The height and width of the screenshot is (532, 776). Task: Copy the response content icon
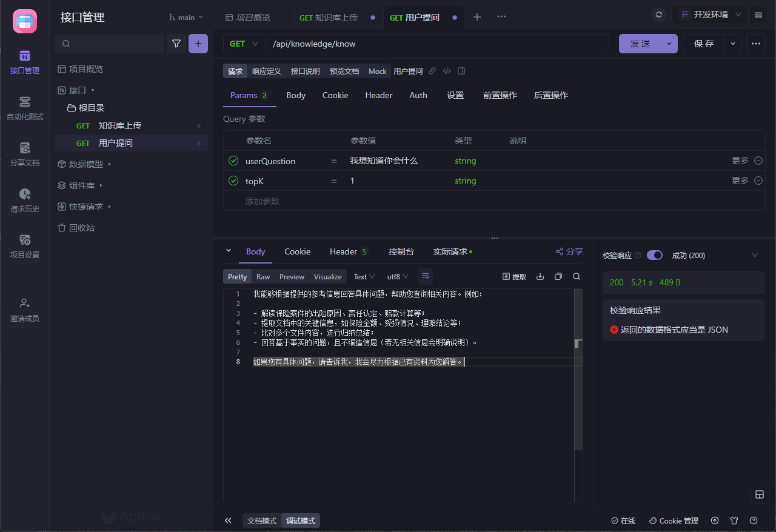[x=558, y=276]
